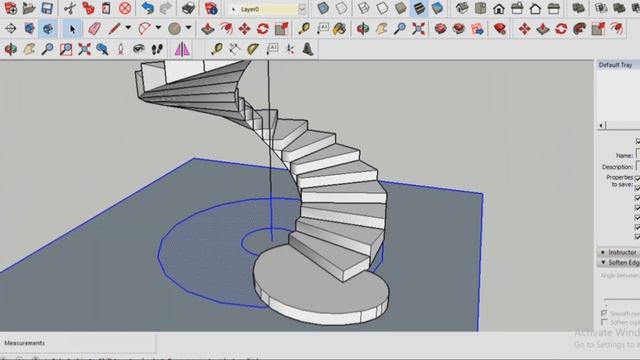This screenshot has width=640, height=360.
Task: Select the Zoom Window tool
Action: pyautogui.click(x=66, y=49)
